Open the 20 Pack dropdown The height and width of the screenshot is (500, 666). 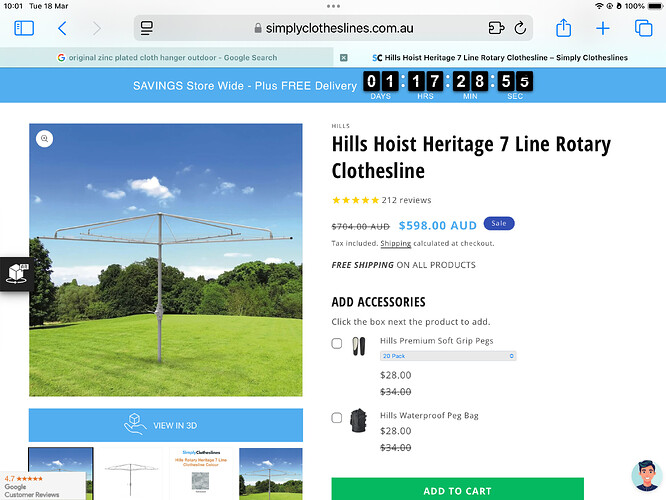pyautogui.click(x=448, y=356)
